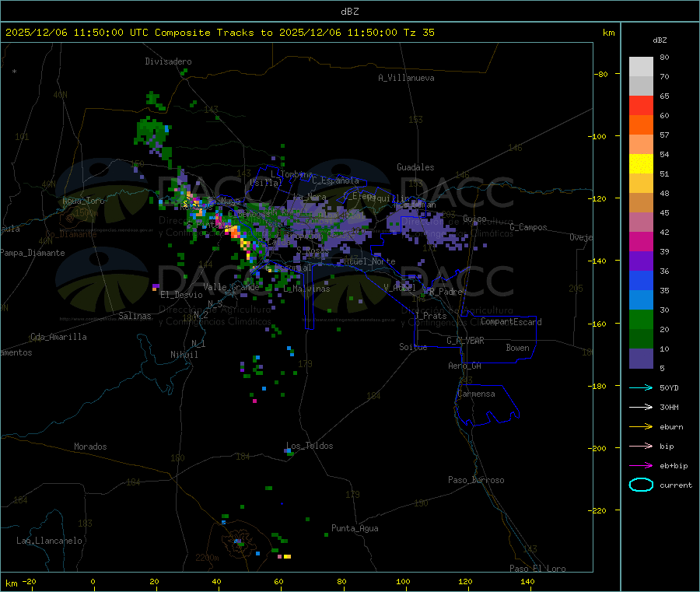
Task: Click the 'L_Malvinas' map label
Action: point(306,289)
